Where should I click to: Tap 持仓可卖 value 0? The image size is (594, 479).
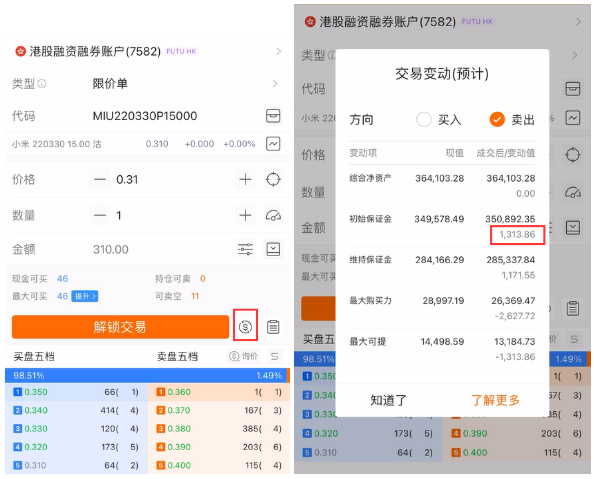[203, 279]
